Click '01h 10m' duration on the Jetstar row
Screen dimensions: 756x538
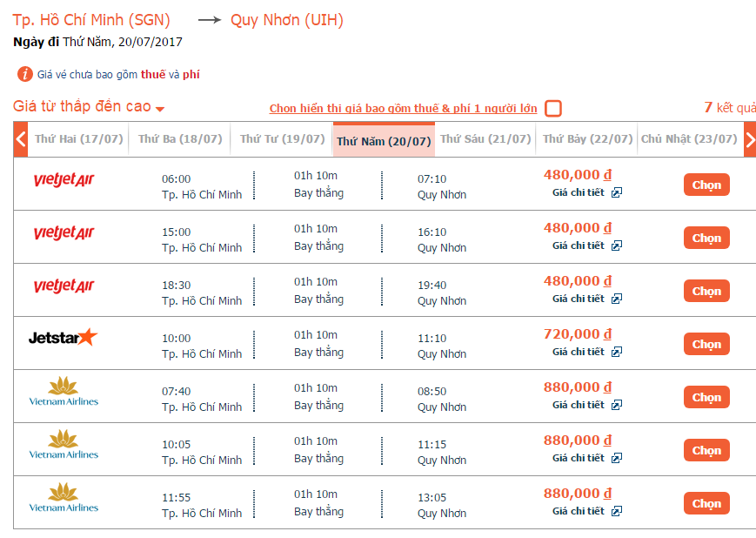(x=316, y=335)
